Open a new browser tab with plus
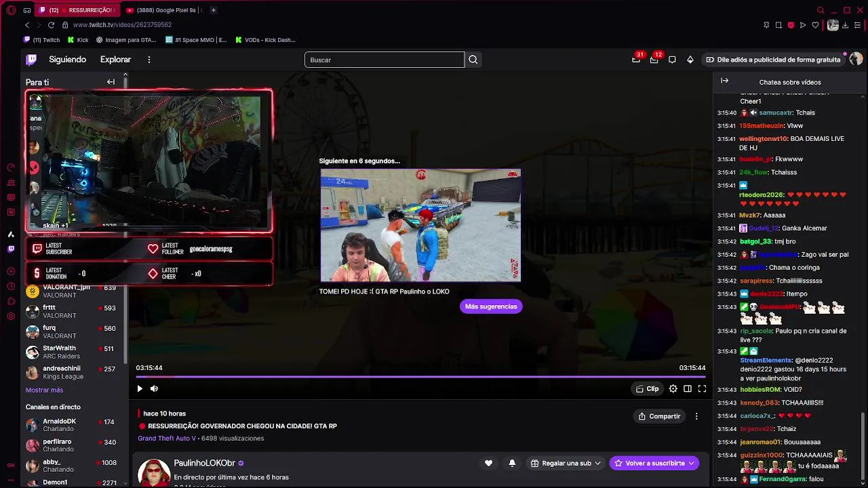The height and width of the screenshot is (488, 868). pos(213,10)
